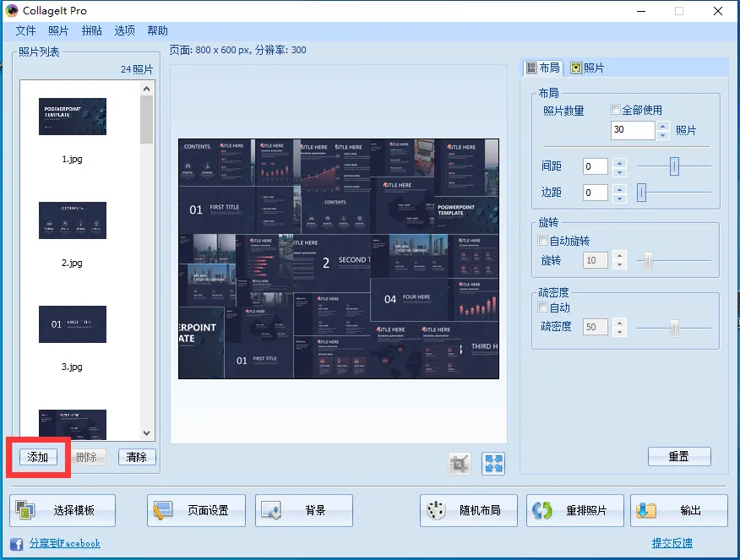This screenshot has width=740, height=560.
Task: Click the dice icon for 随机布局
Action: pos(436,510)
